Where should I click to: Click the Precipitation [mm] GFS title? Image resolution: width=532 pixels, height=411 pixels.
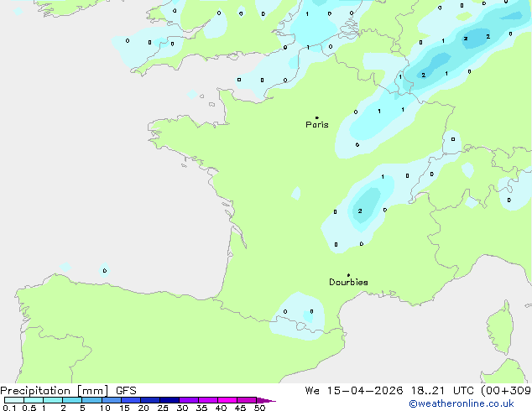(68, 391)
